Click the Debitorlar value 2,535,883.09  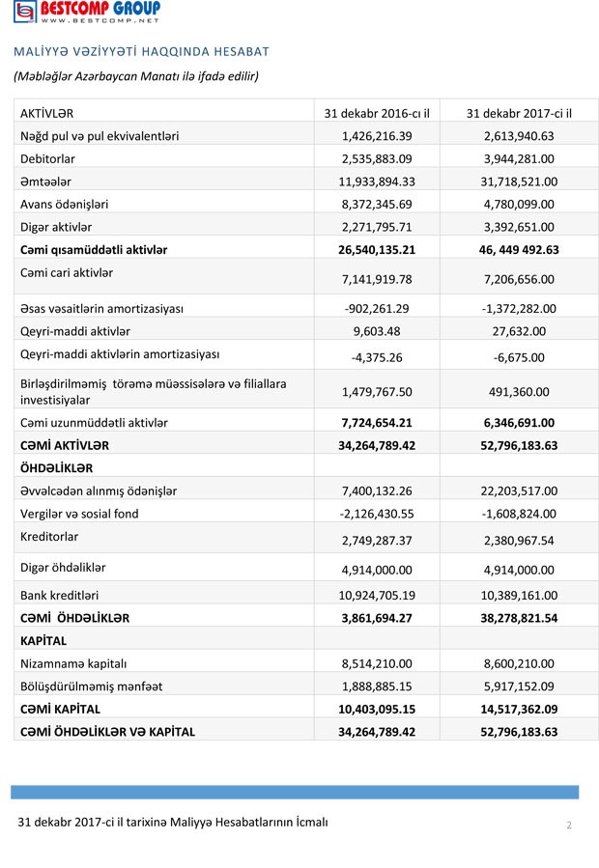click(x=377, y=158)
